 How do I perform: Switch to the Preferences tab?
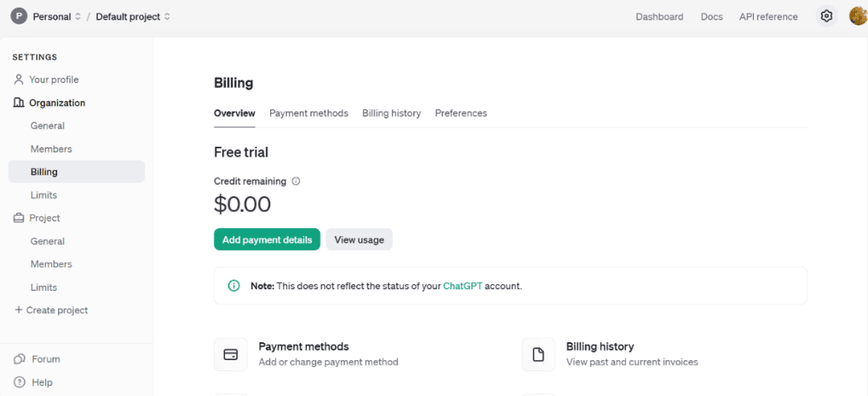point(461,113)
